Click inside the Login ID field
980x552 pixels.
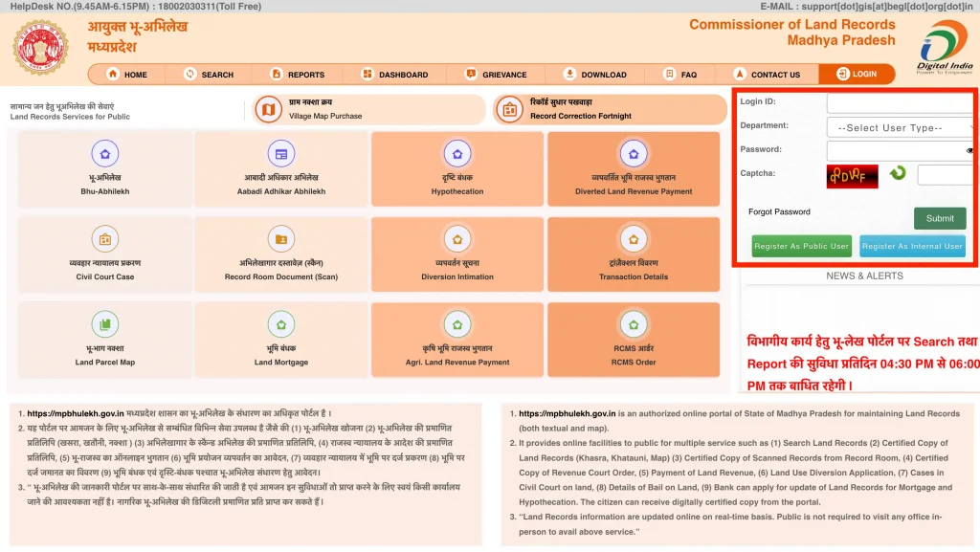click(x=900, y=103)
